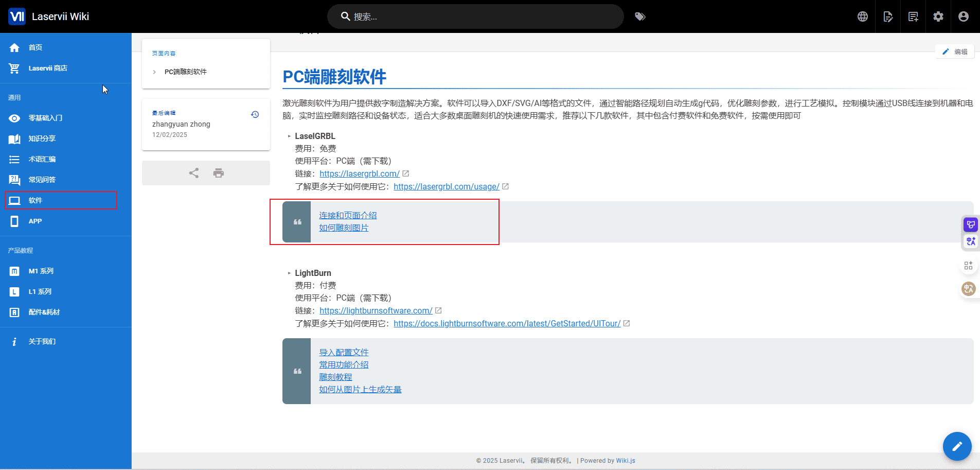The image size is (980, 470).
Task: Open the language globe icon
Action: [863, 16]
